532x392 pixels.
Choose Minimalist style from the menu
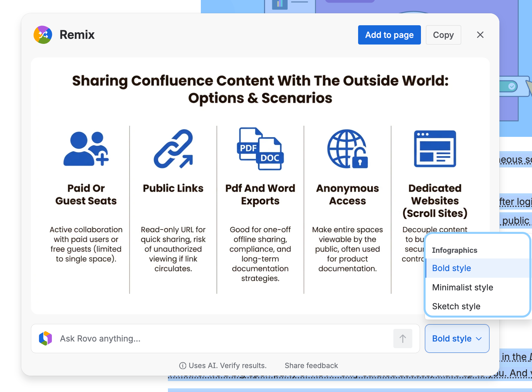pos(477,287)
